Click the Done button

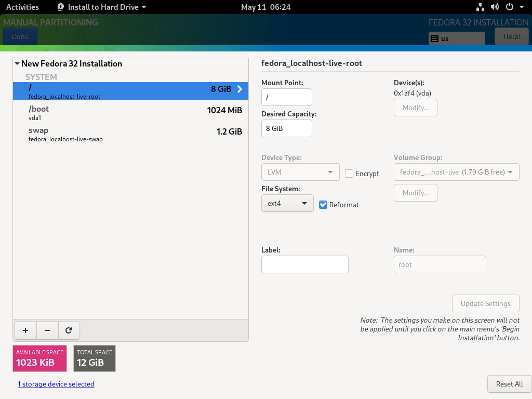20,37
